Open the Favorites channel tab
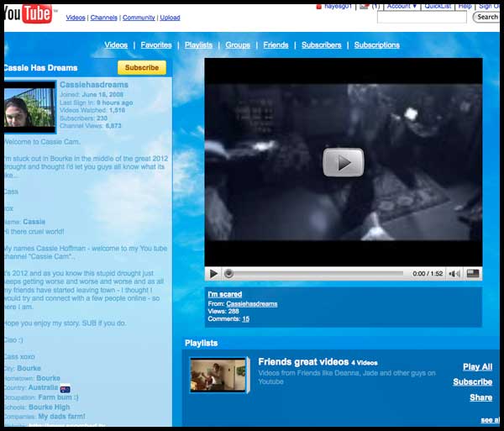The image size is (504, 431). (x=156, y=45)
